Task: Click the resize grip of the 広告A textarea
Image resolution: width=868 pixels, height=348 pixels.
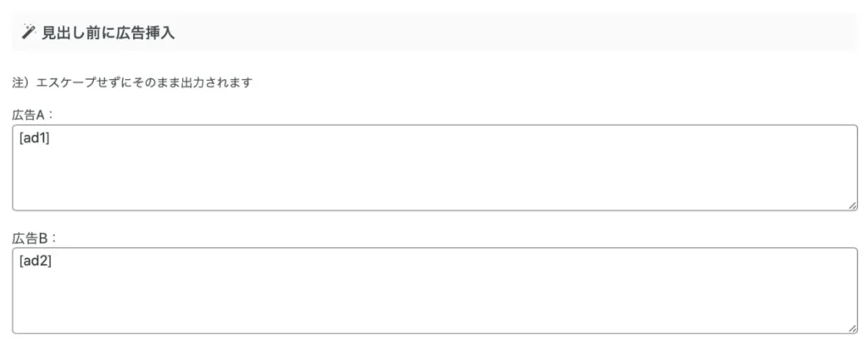Action: [853, 205]
